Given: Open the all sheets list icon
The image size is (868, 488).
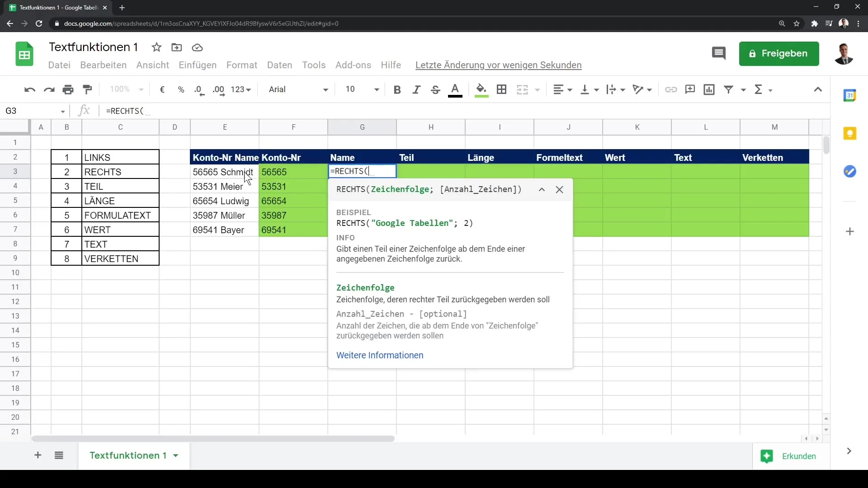Looking at the screenshot, I should point(59,455).
